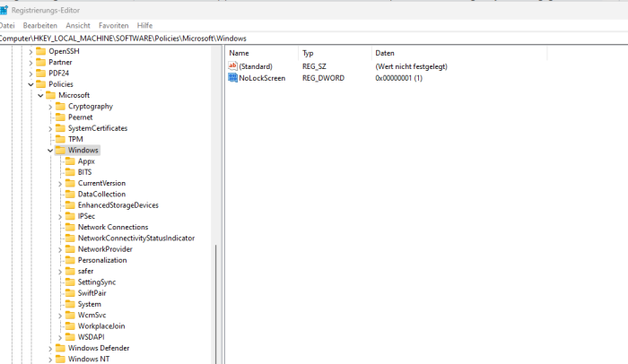Select the Windows key label in tree
Screen dimensions: 628x364
[x=83, y=150]
